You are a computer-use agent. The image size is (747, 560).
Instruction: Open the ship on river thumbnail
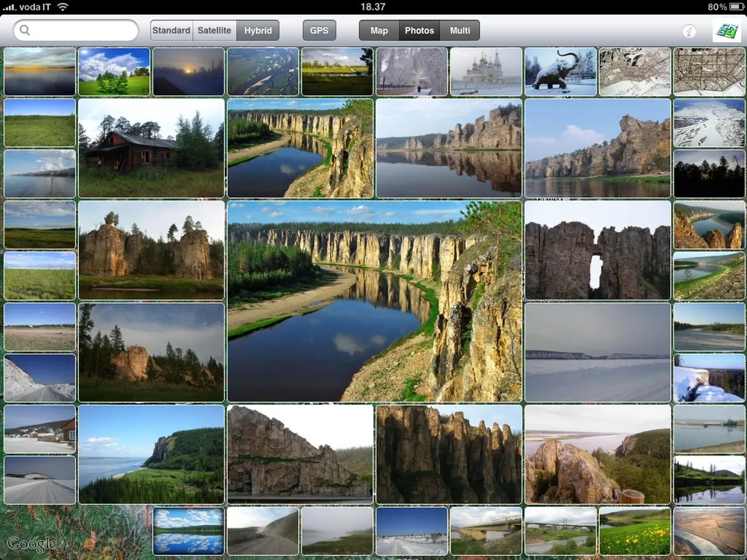click(x=710, y=429)
